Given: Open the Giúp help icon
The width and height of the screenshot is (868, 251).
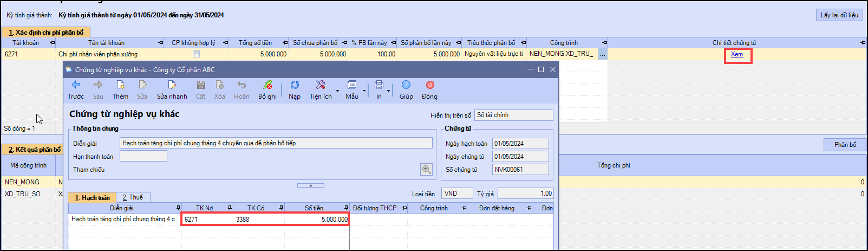Looking at the screenshot, I should pyautogui.click(x=406, y=85).
